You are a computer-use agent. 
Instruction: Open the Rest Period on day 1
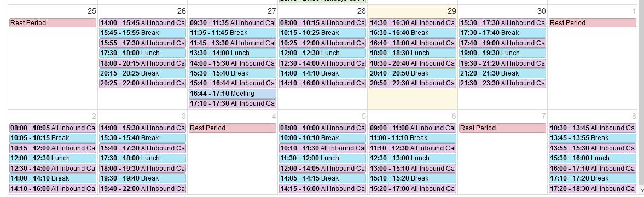coord(592,23)
